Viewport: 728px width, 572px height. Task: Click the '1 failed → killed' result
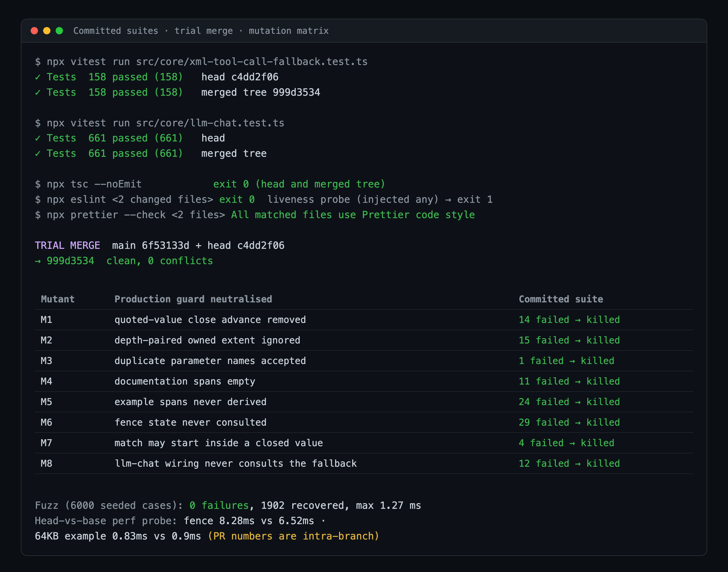[567, 361]
